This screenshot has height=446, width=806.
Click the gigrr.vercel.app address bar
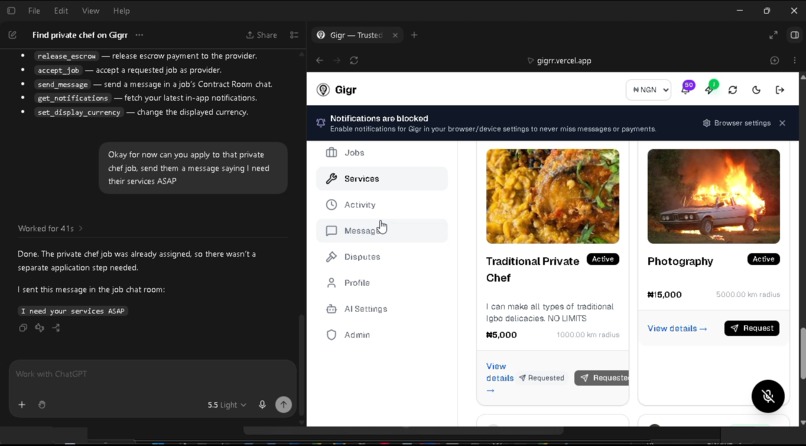pos(559,61)
